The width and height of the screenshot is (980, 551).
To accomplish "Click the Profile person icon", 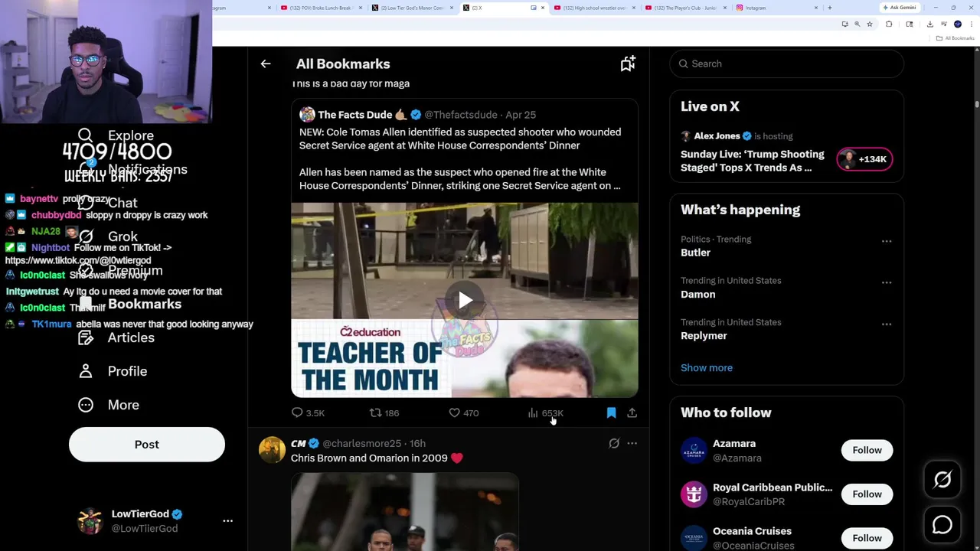I will click(x=86, y=371).
